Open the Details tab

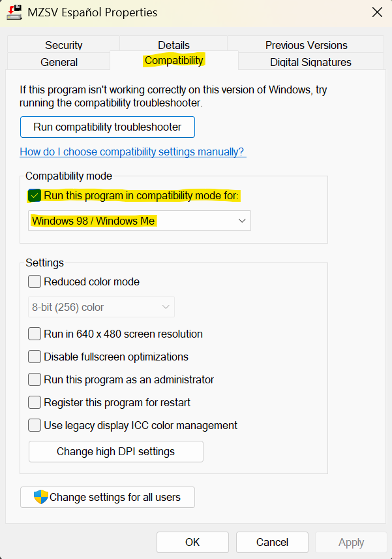tap(173, 45)
